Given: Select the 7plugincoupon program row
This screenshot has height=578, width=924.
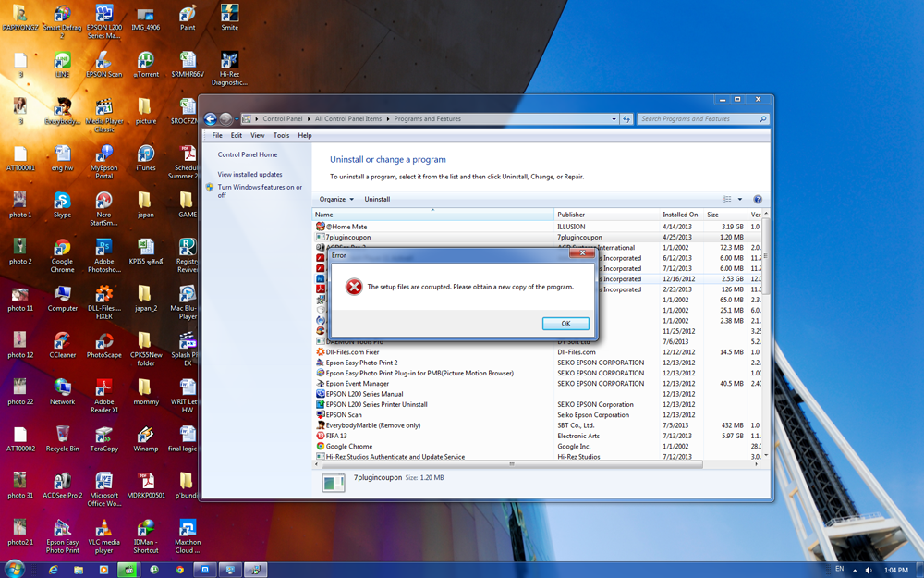Looking at the screenshot, I should (538, 237).
